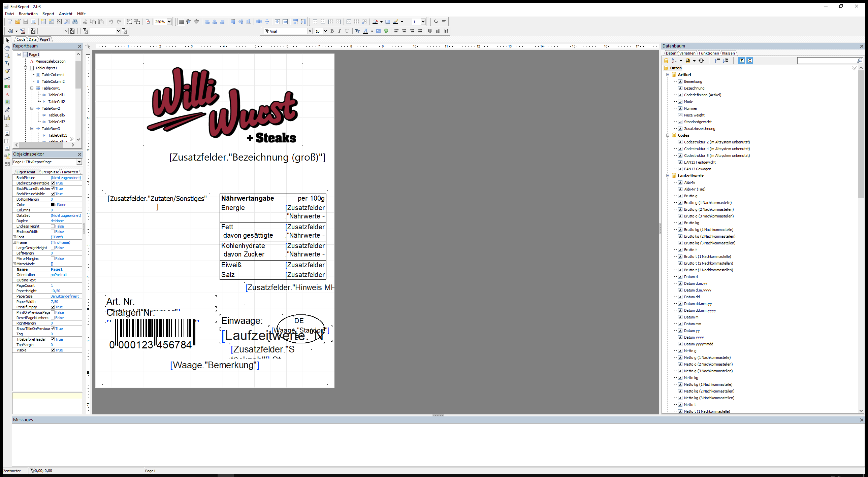The height and width of the screenshot is (477, 868).
Task: Open report preview
Action: click(x=33, y=22)
